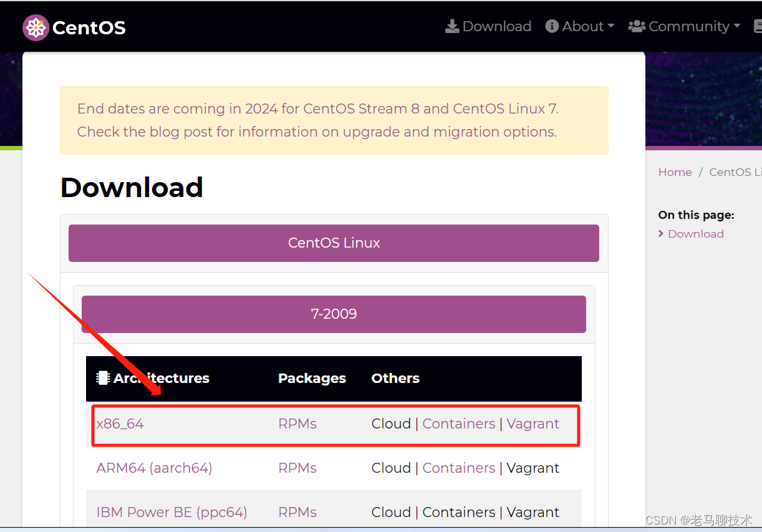This screenshot has width=762, height=532.
Task: Click Vagrant text in IBM Power BE row
Action: [x=533, y=512]
